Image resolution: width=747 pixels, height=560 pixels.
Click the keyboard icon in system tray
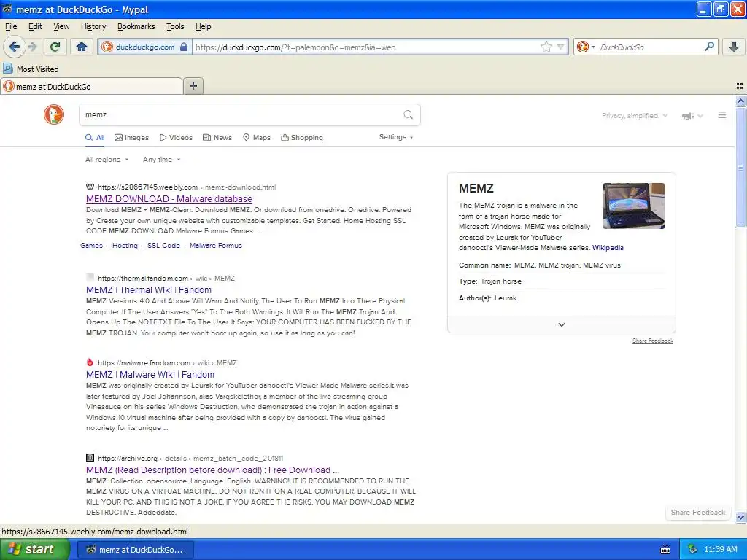pos(665,550)
